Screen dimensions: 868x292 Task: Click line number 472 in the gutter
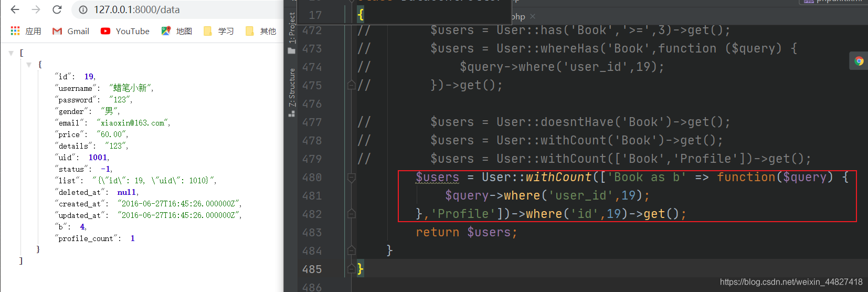[x=312, y=30]
